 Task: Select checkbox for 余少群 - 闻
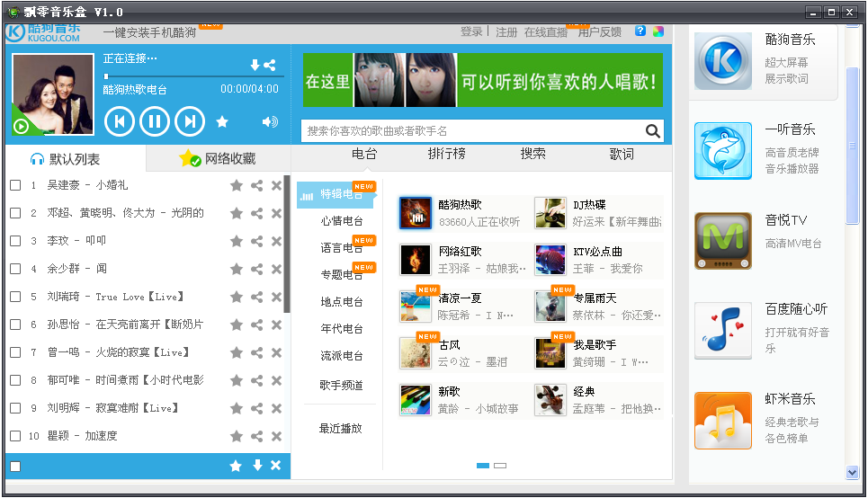(15, 269)
